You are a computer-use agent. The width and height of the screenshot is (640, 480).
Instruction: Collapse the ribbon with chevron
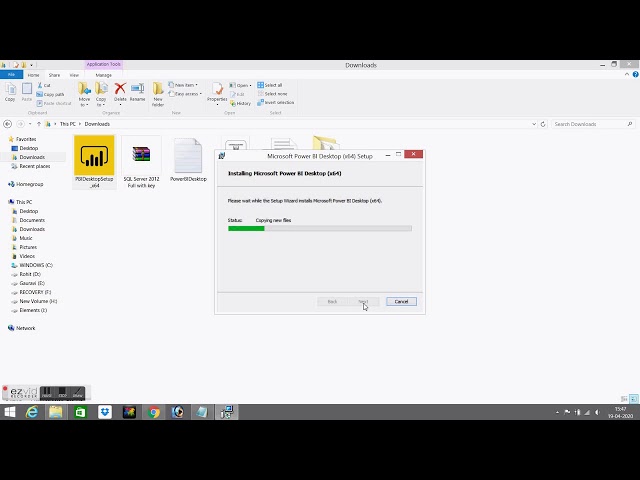pyautogui.click(x=627, y=74)
